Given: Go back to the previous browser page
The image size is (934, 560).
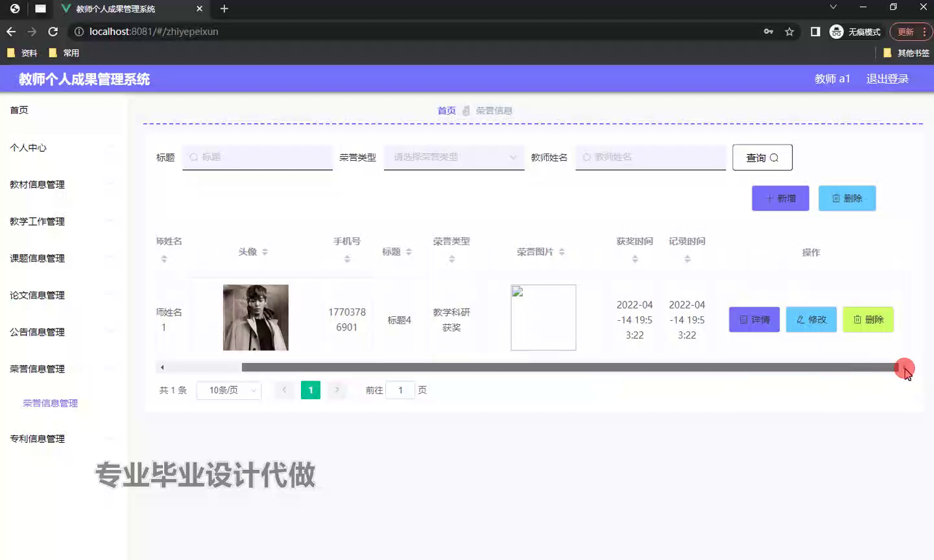Looking at the screenshot, I should pos(11,31).
